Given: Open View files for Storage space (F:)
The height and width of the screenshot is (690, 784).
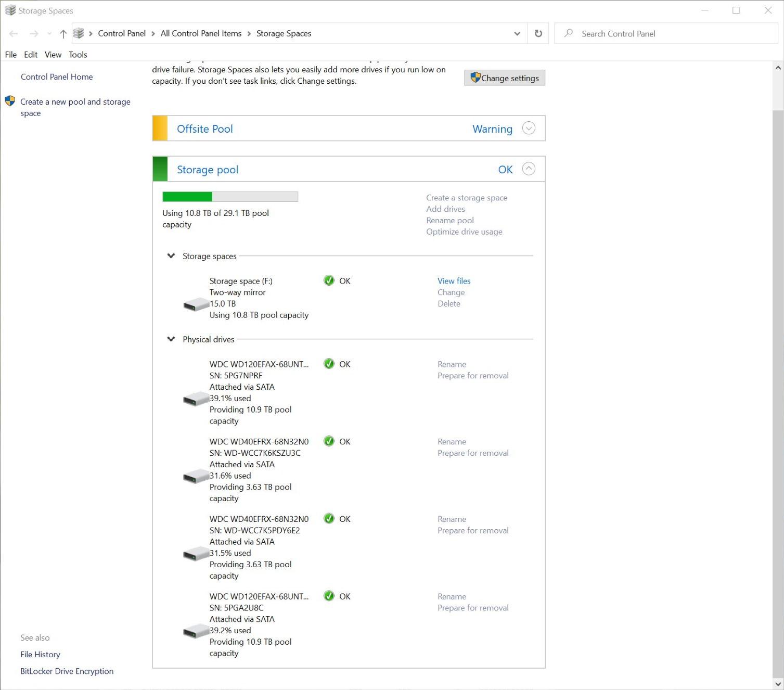Looking at the screenshot, I should pyautogui.click(x=454, y=281).
